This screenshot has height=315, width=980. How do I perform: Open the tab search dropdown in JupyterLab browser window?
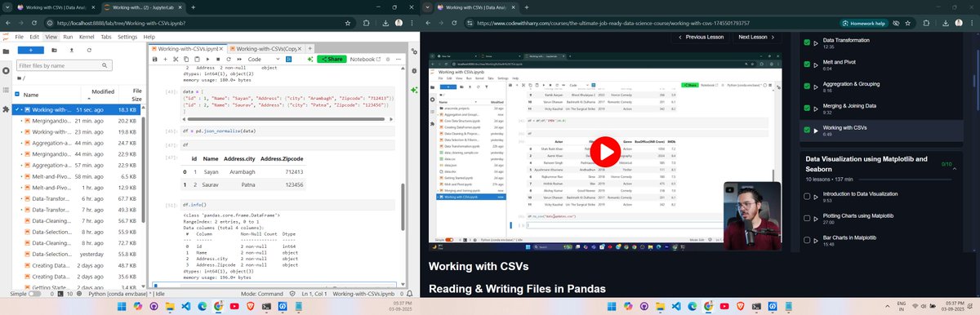tap(7, 7)
